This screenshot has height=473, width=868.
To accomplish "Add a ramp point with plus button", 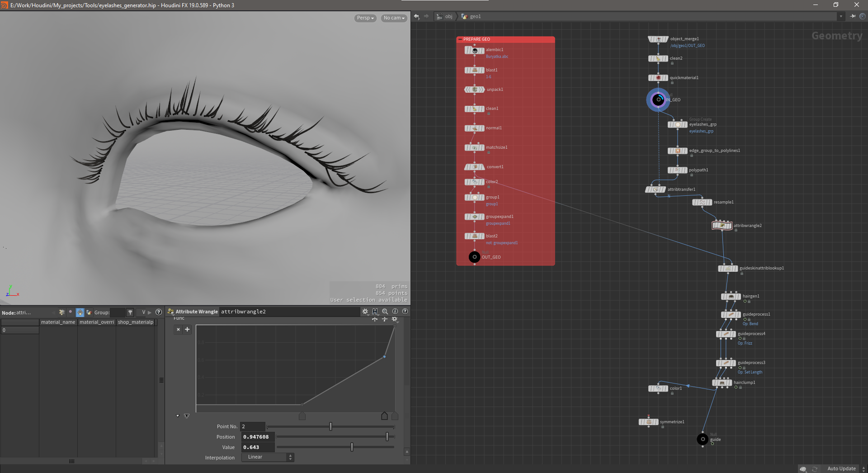I will 187,329.
